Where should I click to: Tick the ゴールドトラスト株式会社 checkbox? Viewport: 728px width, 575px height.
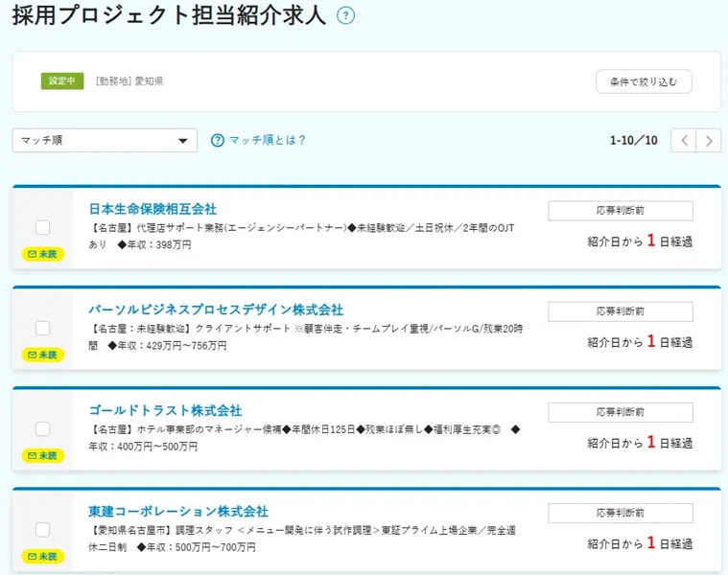click(x=42, y=428)
